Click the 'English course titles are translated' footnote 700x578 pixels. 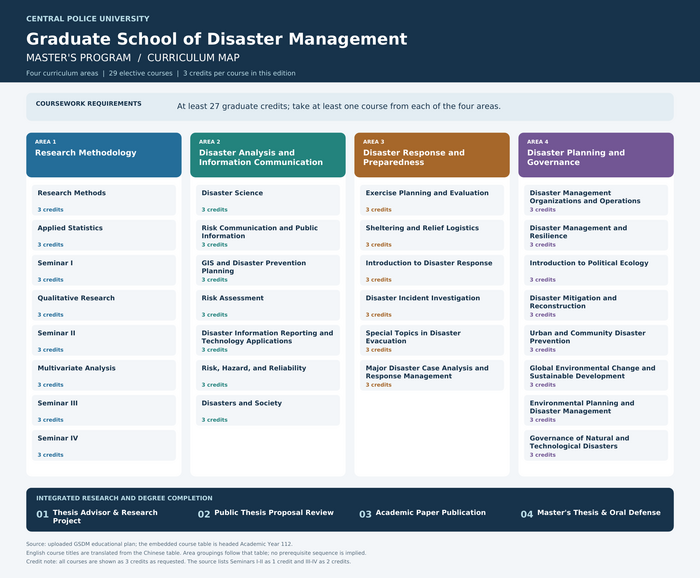(x=196, y=553)
